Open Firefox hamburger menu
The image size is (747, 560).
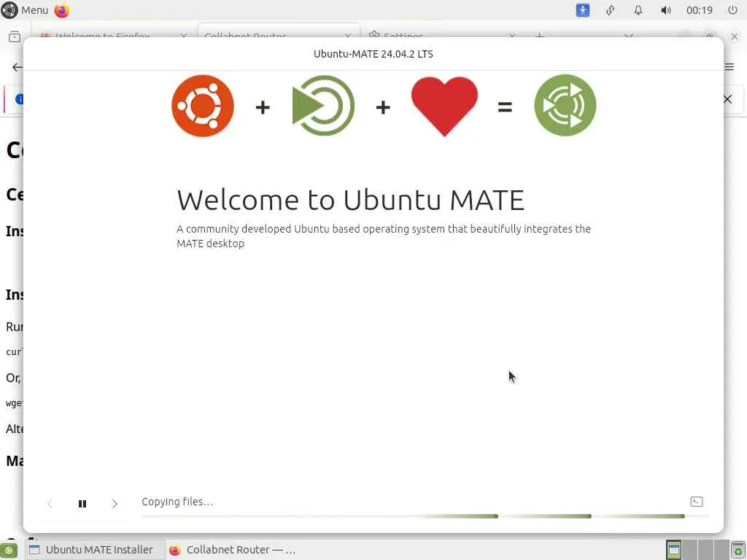coord(729,66)
